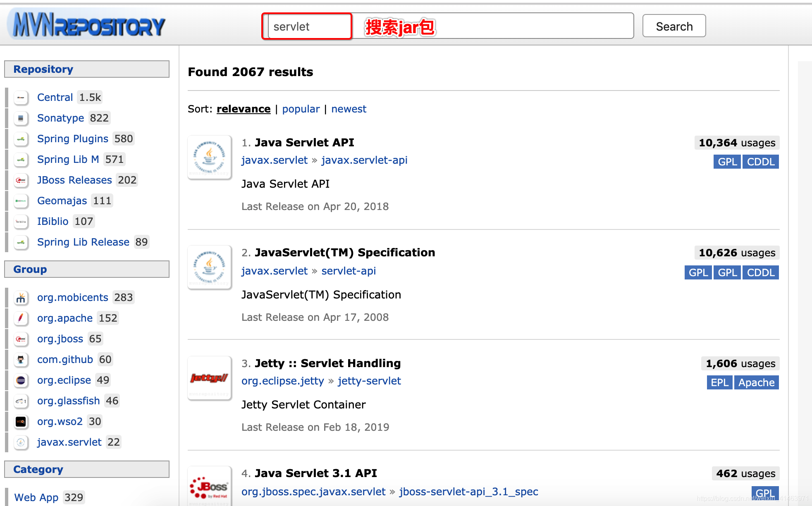Filter by Sonatype repository
The image size is (812, 506).
pos(61,118)
